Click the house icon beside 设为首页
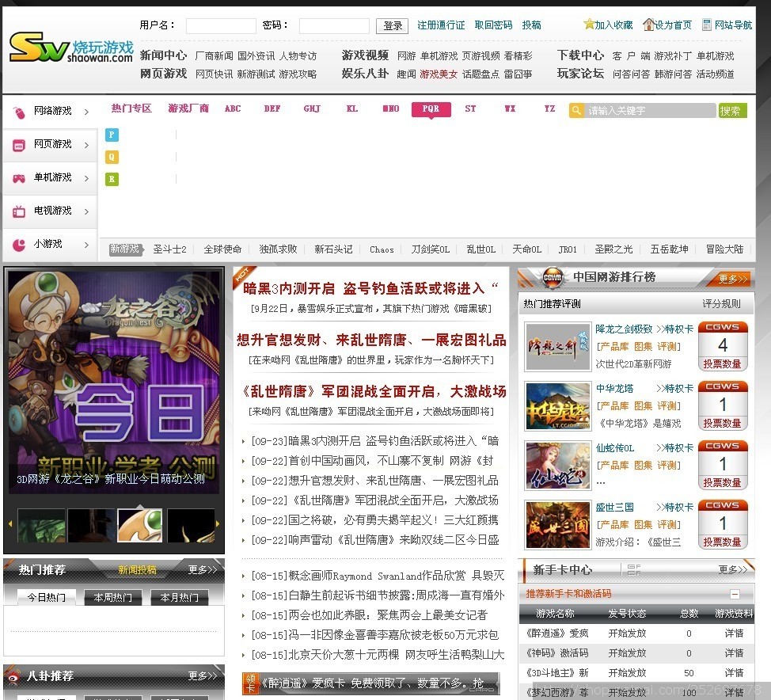Screen dimensions: 771x700 (648, 25)
